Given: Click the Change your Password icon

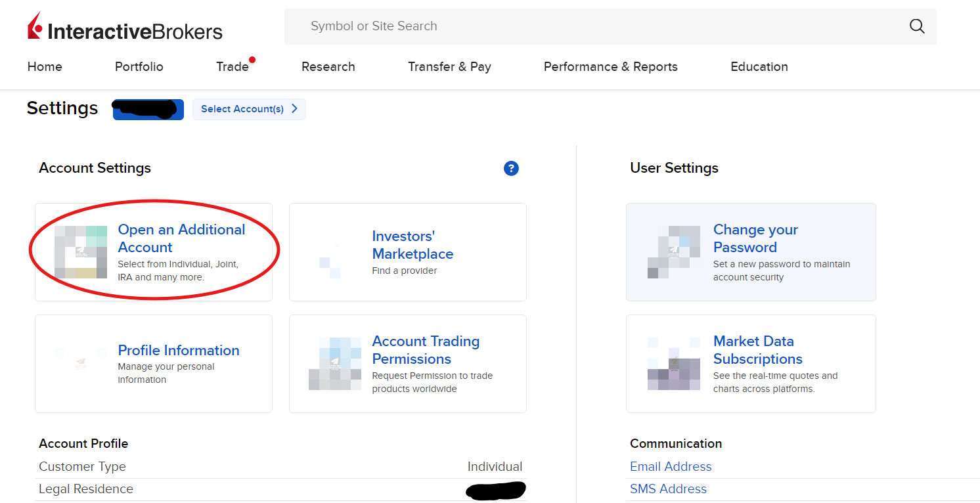Looking at the screenshot, I should coord(674,252).
